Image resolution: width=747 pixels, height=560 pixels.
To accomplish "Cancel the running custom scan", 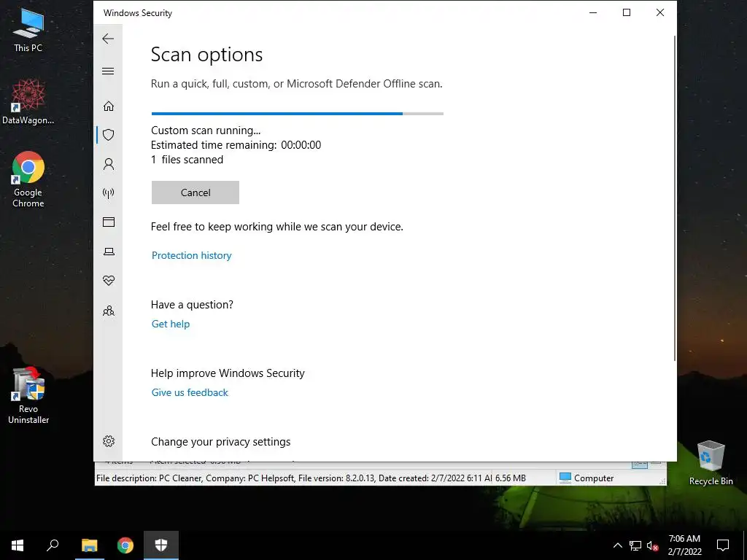I will (x=196, y=192).
